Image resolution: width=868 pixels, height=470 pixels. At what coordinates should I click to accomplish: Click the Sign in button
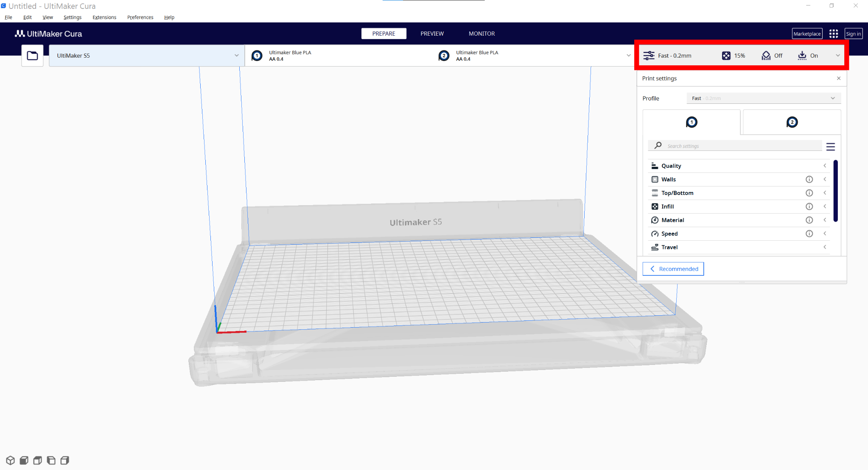(853, 33)
